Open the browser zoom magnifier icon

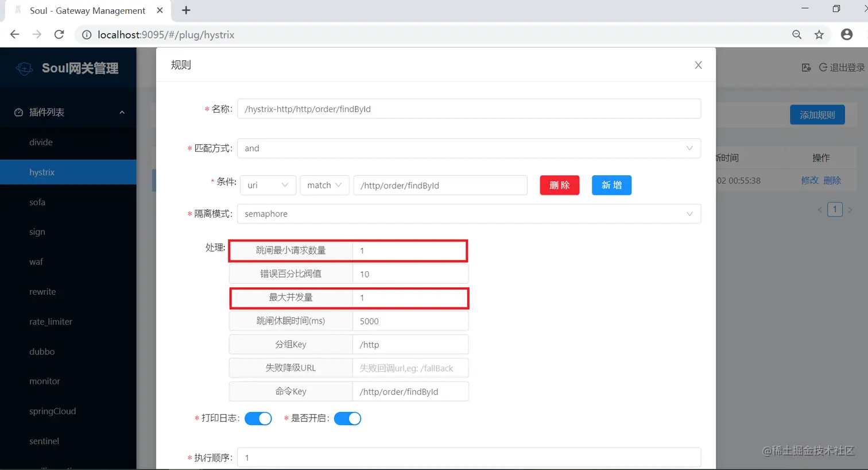pyautogui.click(x=797, y=34)
